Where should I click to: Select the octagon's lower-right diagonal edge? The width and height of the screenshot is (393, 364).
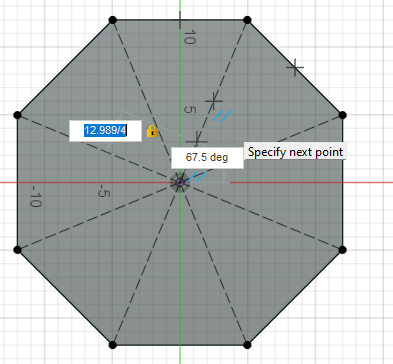295,297
